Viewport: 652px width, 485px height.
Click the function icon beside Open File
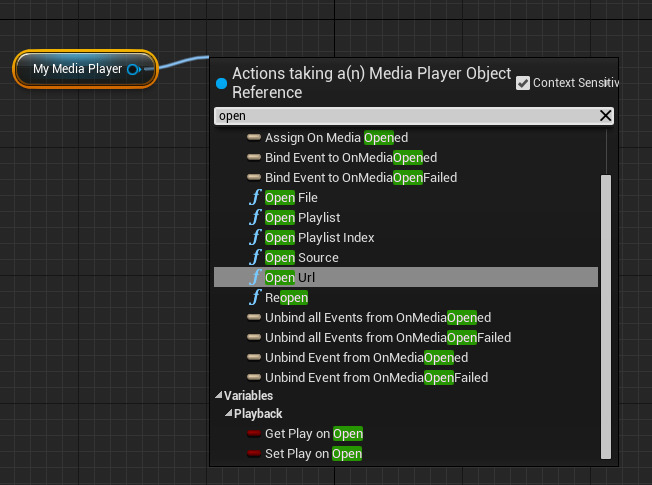pyautogui.click(x=255, y=197)
